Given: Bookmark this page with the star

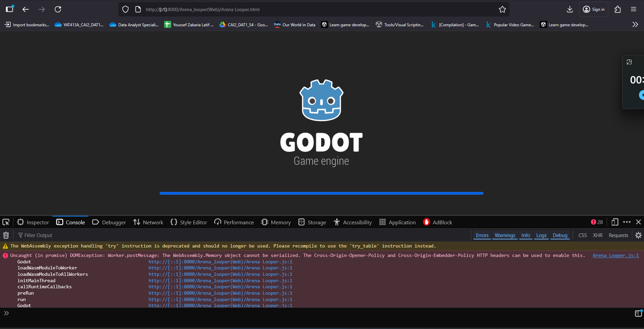Looking at the screenshot, I should (502, 9).
